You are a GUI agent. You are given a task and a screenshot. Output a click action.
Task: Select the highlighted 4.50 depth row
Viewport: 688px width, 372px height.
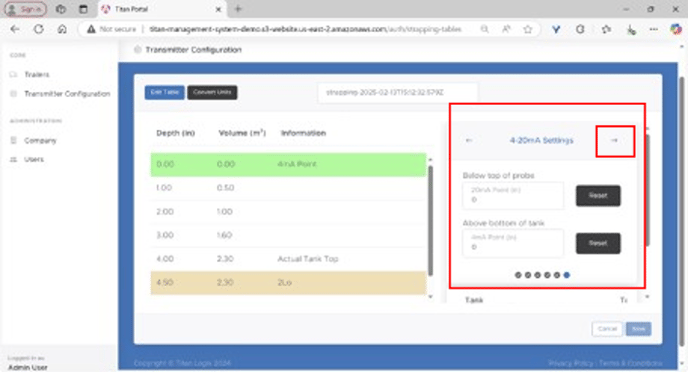pyautogui.click(x=288, y=283)
